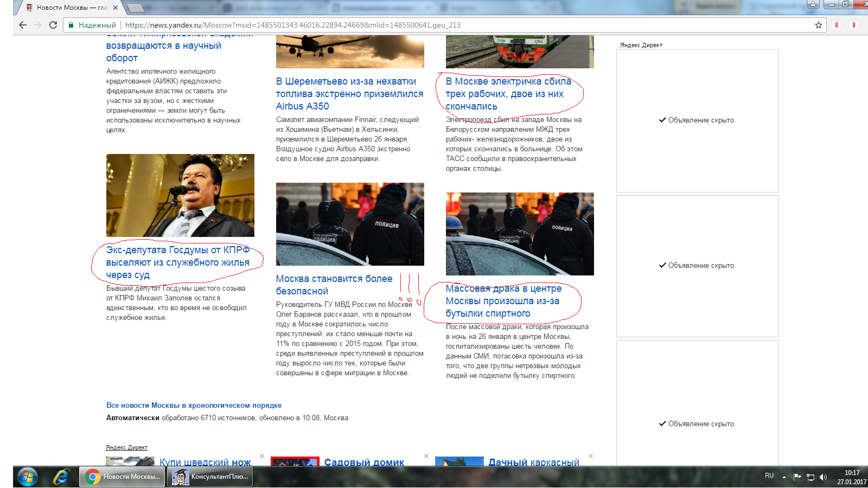Switch to КонсультантПлюс in the taskbar
Screen dimensions: 868x488
[210, 477]
